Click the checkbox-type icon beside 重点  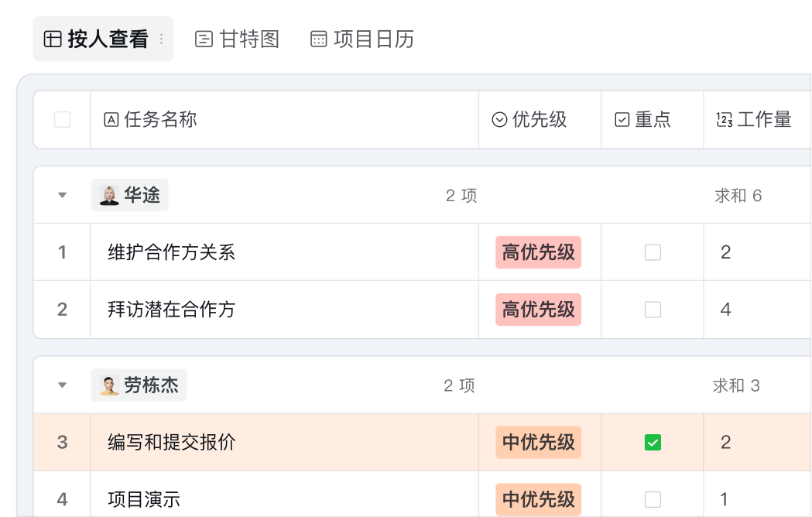click(x=622, y=120)
